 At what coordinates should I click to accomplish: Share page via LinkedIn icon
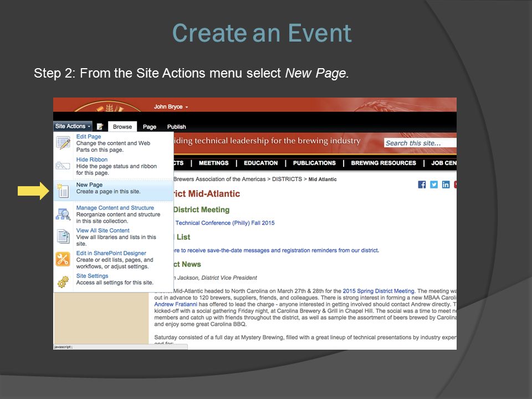[x=446, y=185]
